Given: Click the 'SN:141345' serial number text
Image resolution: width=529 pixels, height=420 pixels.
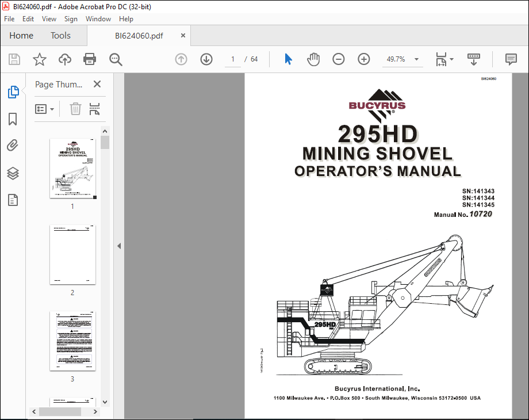Looking at the screenshot, I should [478, 205].
